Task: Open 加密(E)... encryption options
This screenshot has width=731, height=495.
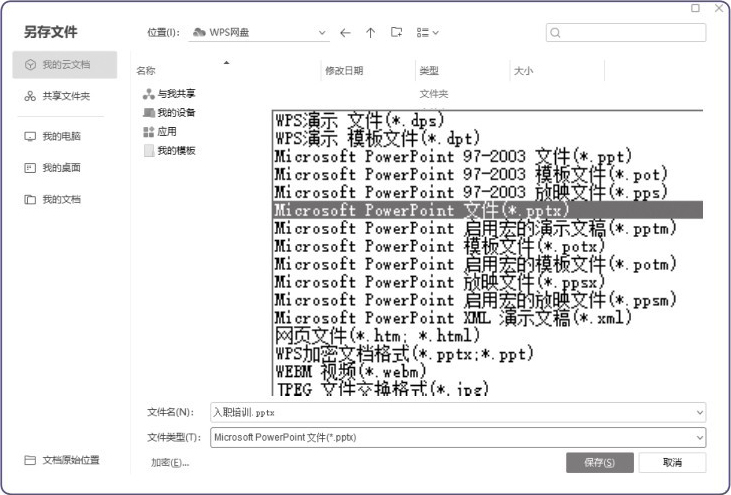Action: click(x=170, y=463)
